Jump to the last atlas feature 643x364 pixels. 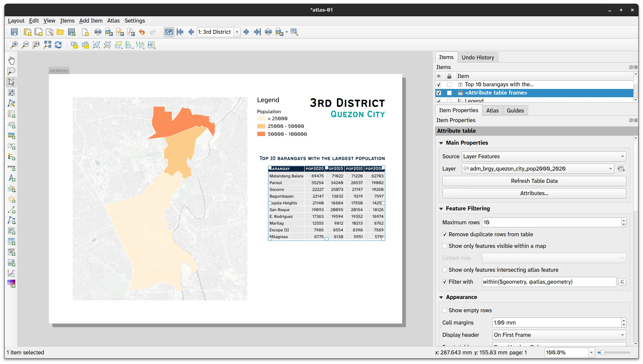pyautogui.click(x=257, y=32)
